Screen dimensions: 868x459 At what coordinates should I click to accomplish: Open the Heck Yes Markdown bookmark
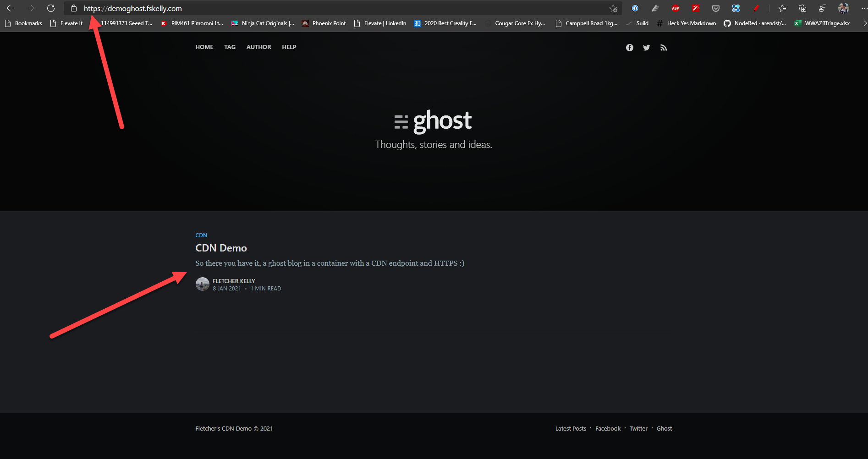(x=687, y=23)
